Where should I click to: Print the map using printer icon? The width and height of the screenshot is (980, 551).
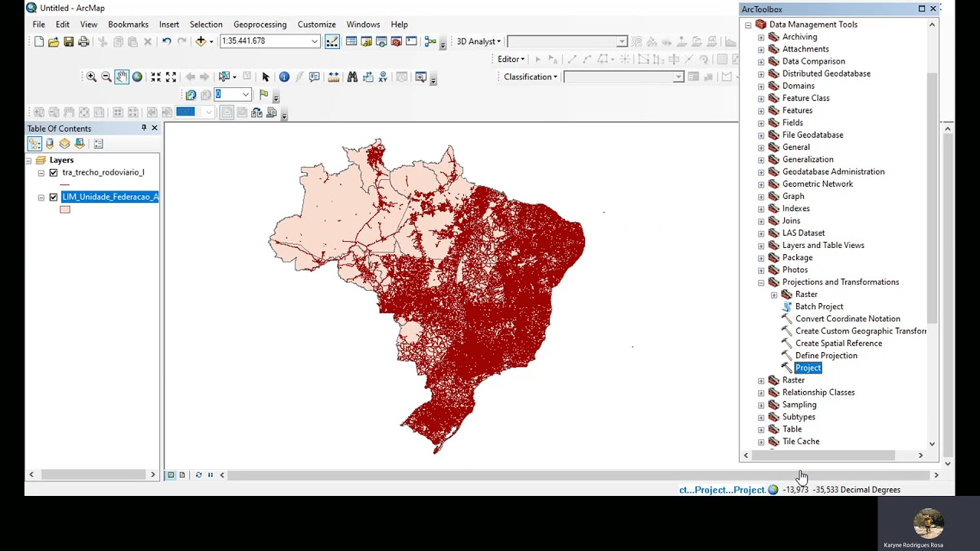[83, 41]
